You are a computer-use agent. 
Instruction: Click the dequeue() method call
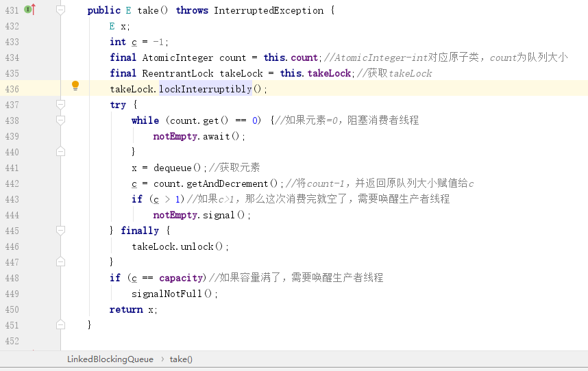tap(177, 168)
